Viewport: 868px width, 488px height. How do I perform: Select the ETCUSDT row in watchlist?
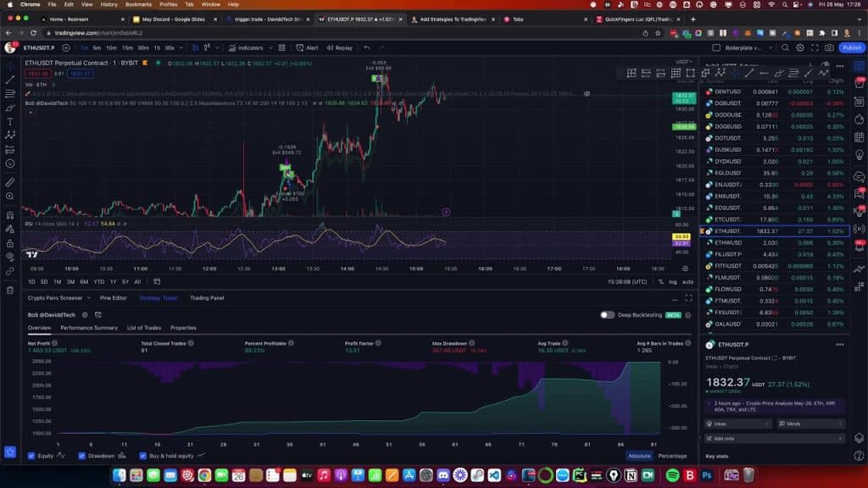(728, 219)
